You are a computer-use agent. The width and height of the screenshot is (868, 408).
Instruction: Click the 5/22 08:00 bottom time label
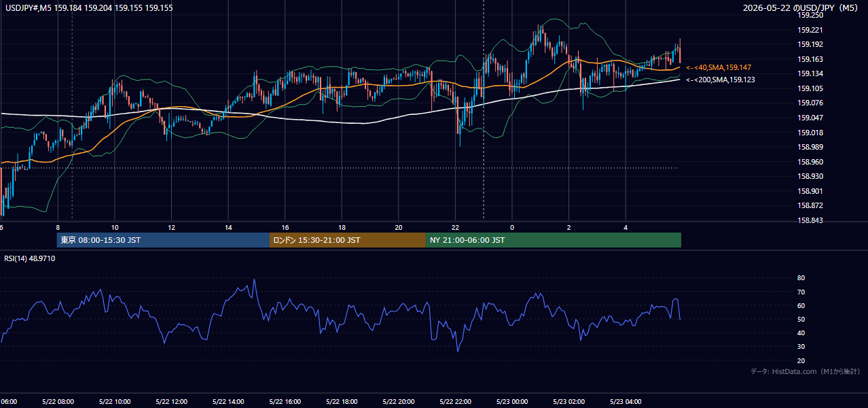(58, 402)
